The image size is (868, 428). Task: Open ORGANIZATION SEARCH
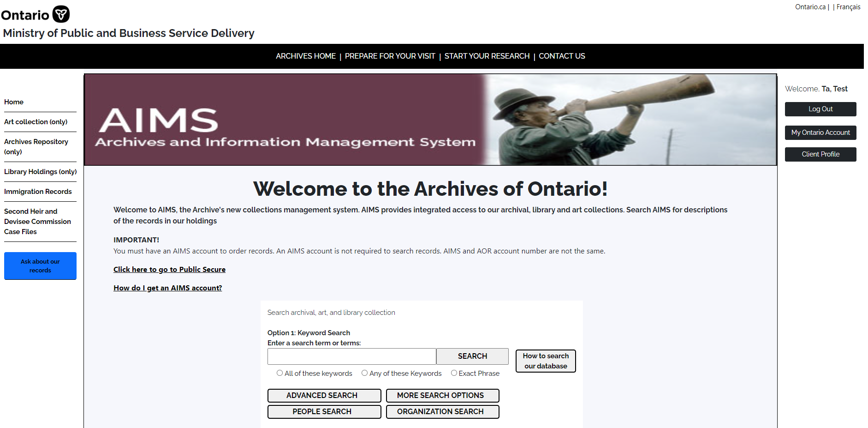442,412
